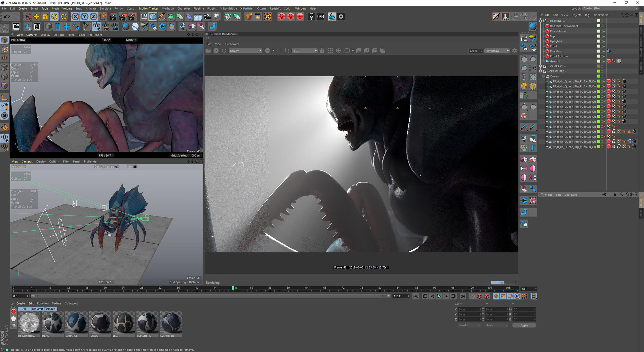Click the trash bin delete icon
The width and height of the screenshot is (644, 352).
58,26
